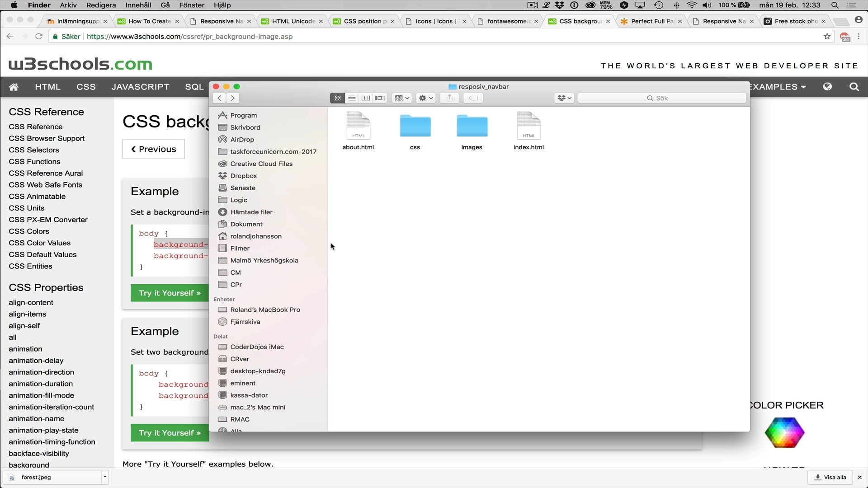Click Visa alla downloads button

click(x=830, y=477)
